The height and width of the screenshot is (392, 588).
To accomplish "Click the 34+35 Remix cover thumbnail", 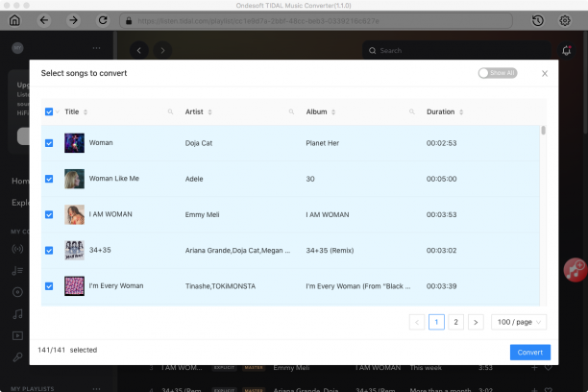I will pos(74,250).
